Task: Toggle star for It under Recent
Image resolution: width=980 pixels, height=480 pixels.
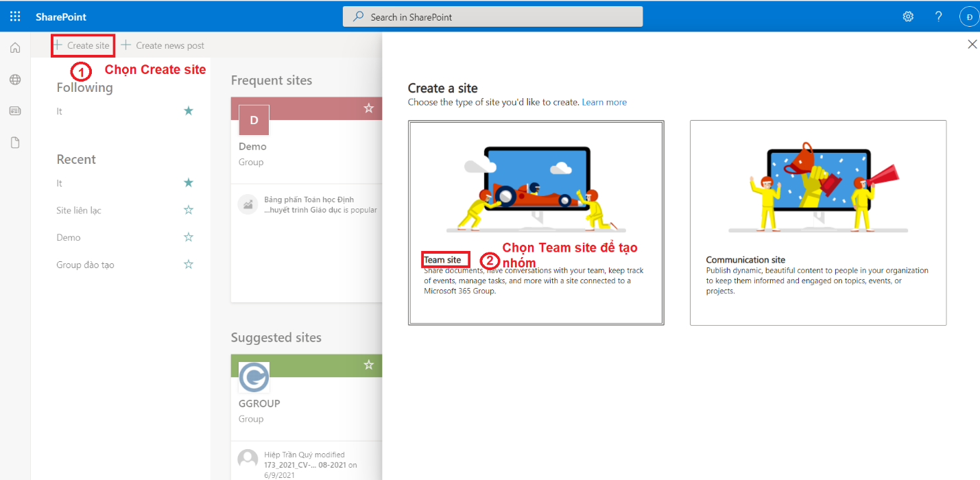Action: coord(189,182)
